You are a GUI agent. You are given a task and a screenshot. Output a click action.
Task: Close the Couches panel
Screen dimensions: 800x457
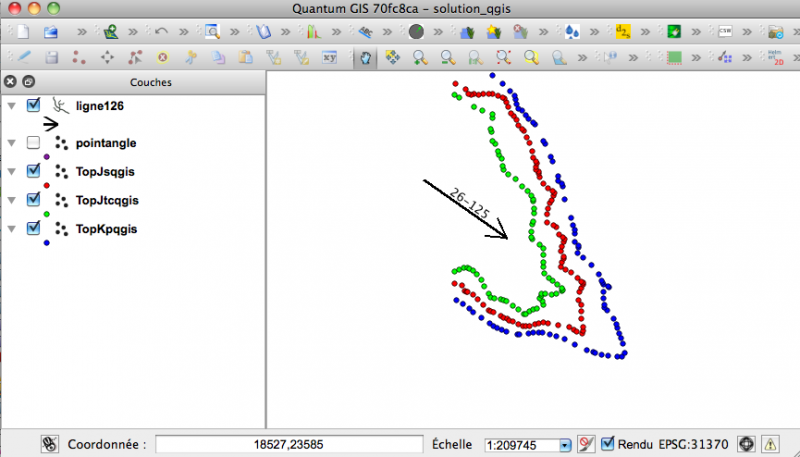[10, 82]
